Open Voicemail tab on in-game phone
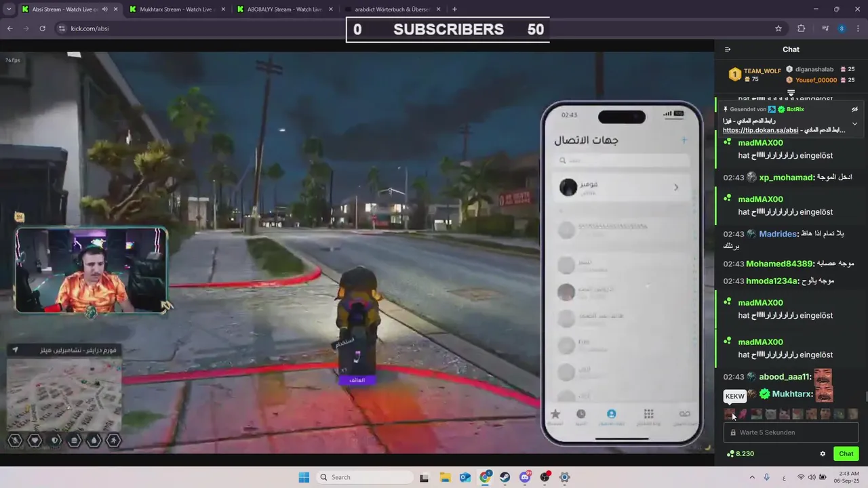 [x=684, y=416]
